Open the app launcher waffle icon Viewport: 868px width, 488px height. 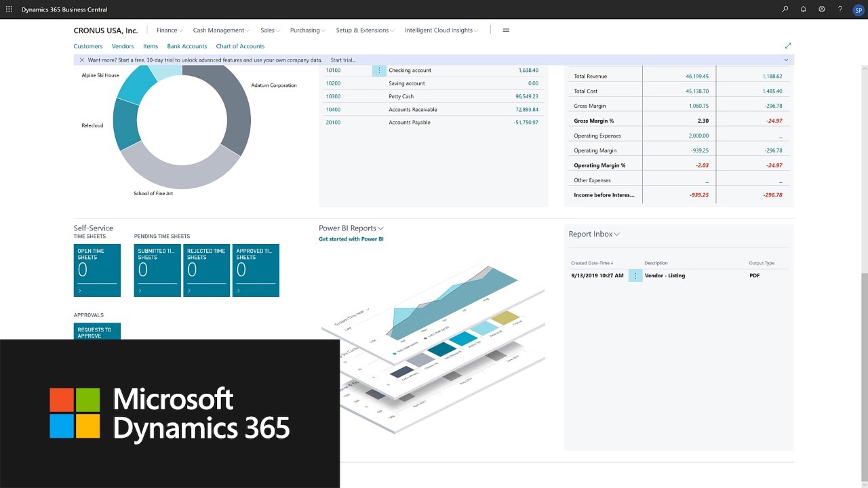tap(9, 9)
